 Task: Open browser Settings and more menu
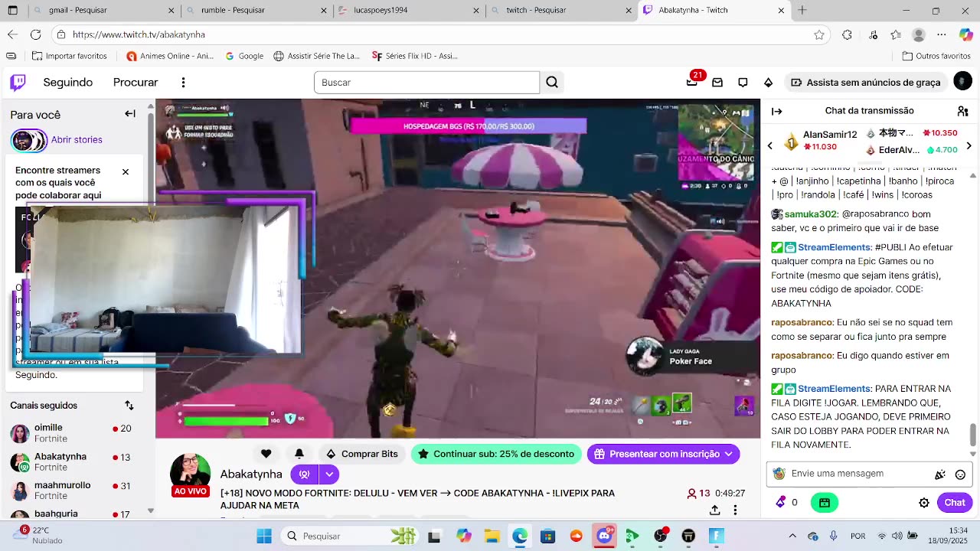click(x=942, y=34)
